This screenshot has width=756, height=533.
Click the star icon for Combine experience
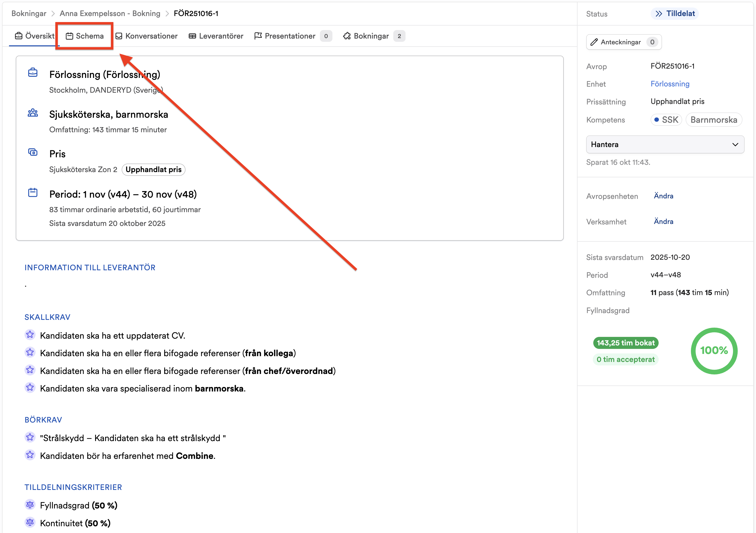pos(30,455)
